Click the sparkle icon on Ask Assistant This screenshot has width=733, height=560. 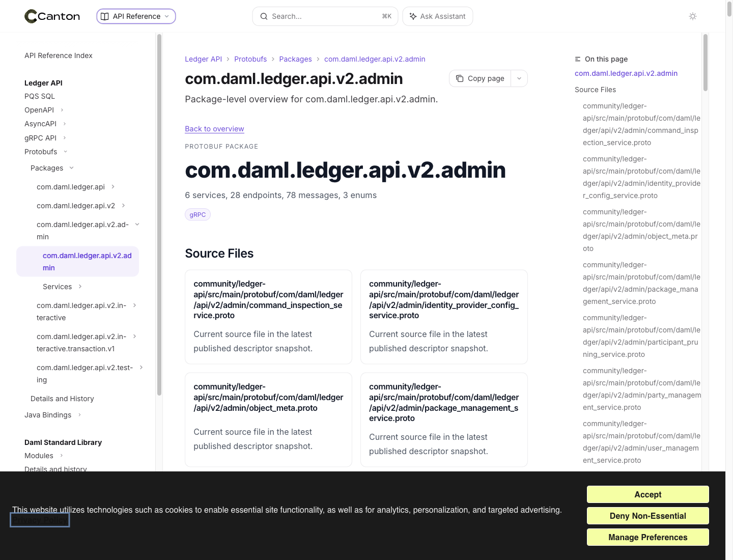click(x=413, y=16)
